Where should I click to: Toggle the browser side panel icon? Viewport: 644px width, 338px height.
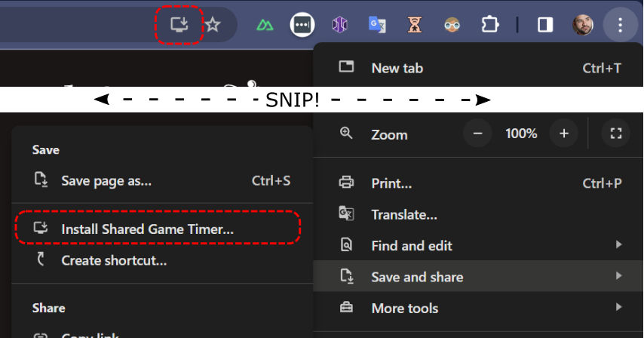544,25
